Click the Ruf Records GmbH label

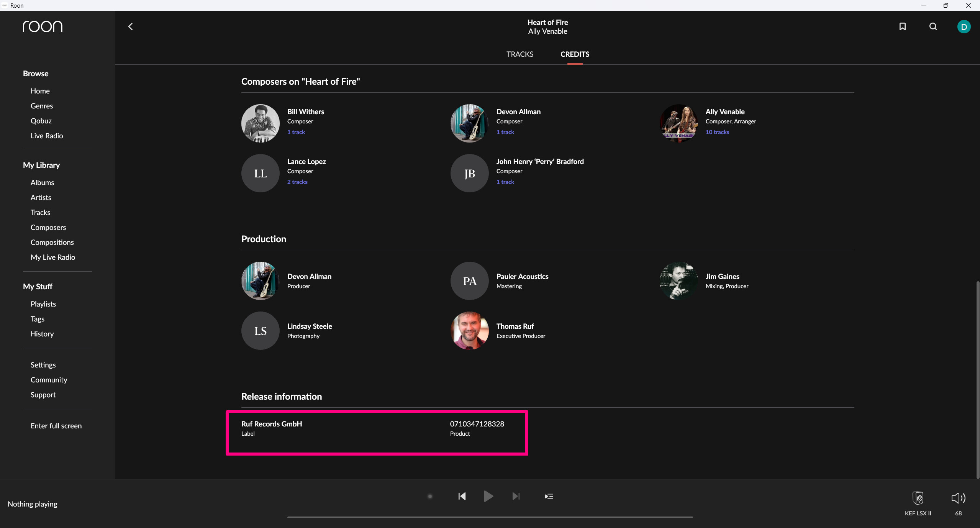point(271,424)
